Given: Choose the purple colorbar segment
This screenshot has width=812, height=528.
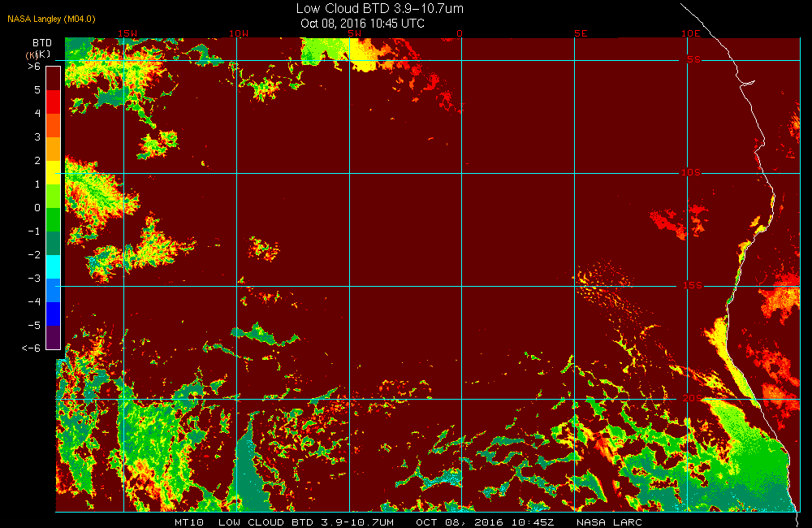Looking at the screenshot, I should coord(54,337).
